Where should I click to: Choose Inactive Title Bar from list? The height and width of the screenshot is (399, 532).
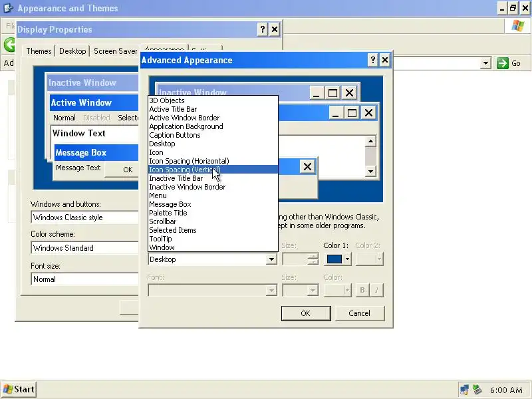pyautogui.click(x=213, y=178)
